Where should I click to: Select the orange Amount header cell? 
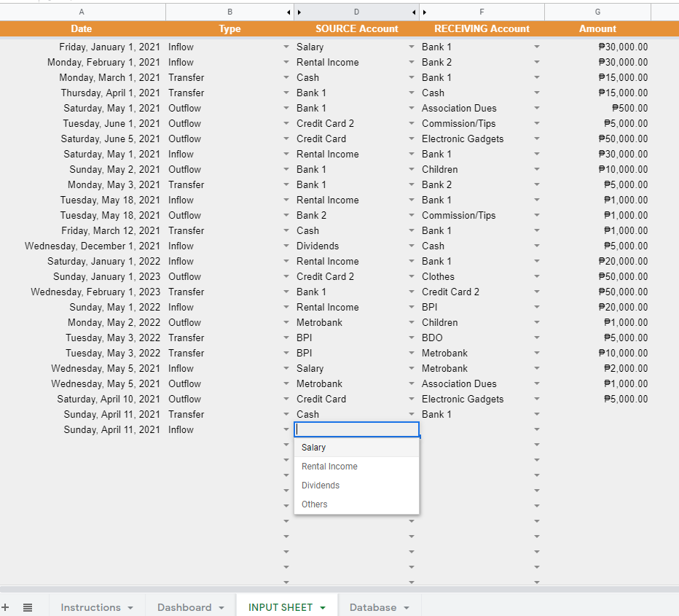click(597, 29)
